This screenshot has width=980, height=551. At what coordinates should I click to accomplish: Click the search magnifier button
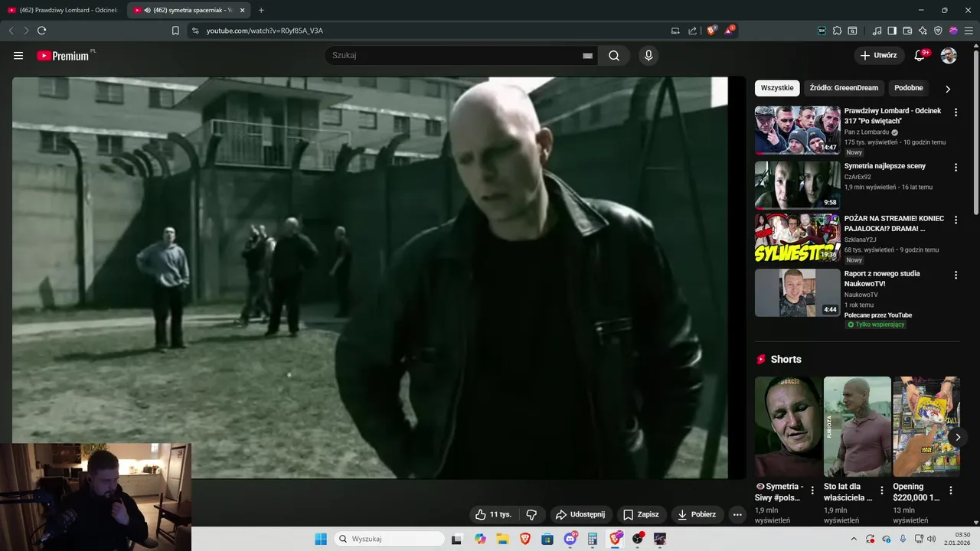614,55
